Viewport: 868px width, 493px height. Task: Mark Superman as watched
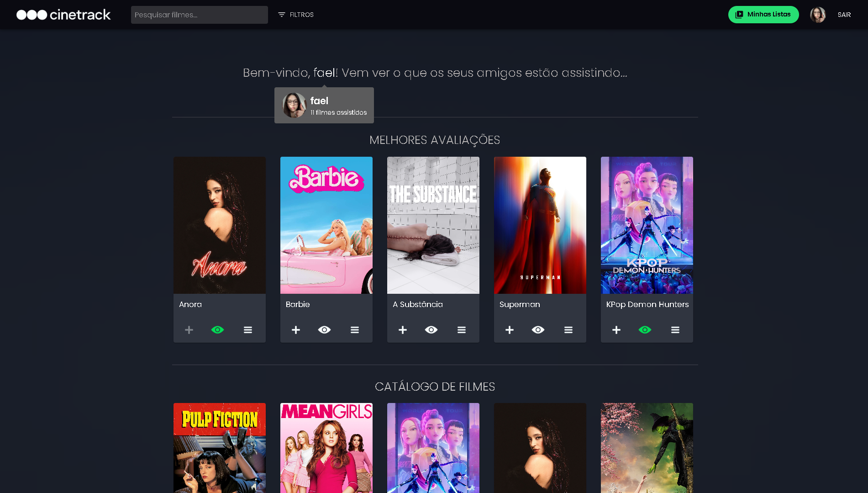click(x=538, y=330)
